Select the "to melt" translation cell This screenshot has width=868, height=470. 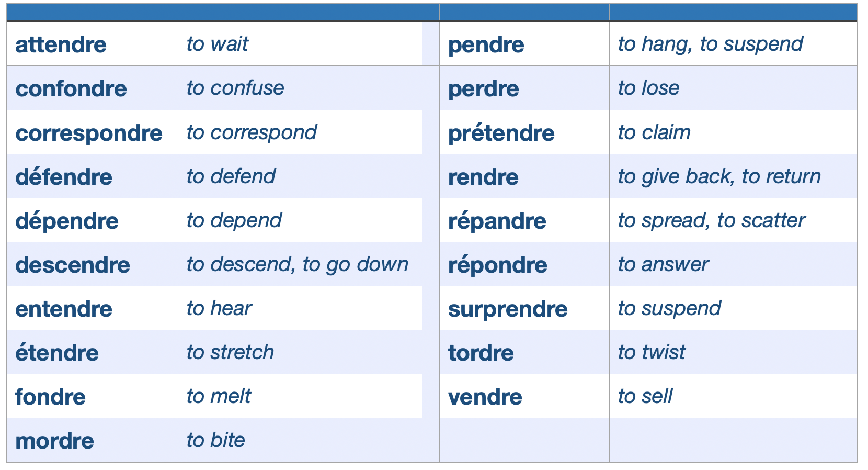click(219, 396)
